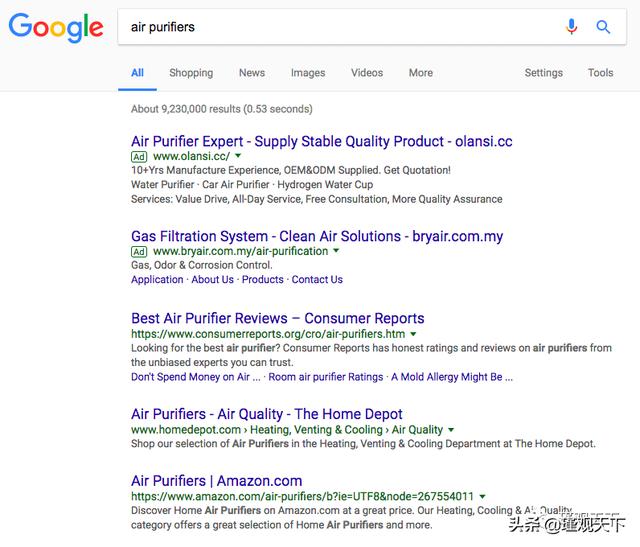Click the Contact Us sitelink

pos(317,280)
